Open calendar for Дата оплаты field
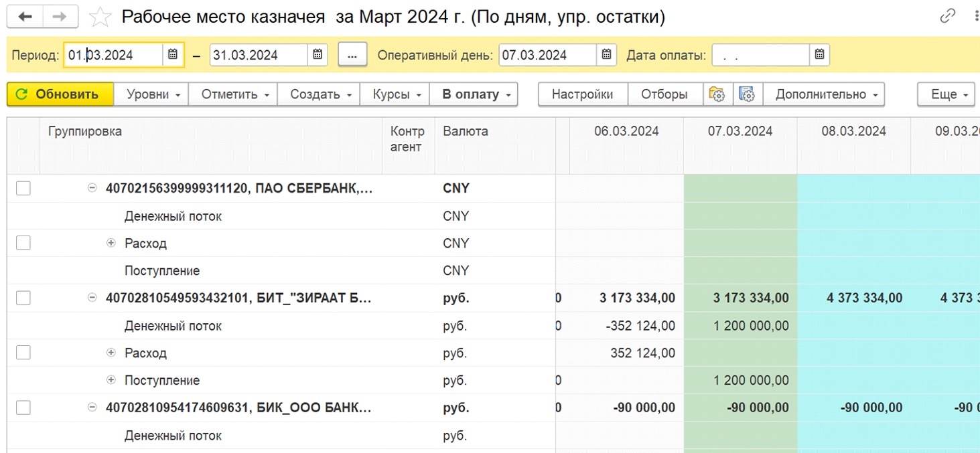The height and width of the screenshot is (453, 980). 819,55
